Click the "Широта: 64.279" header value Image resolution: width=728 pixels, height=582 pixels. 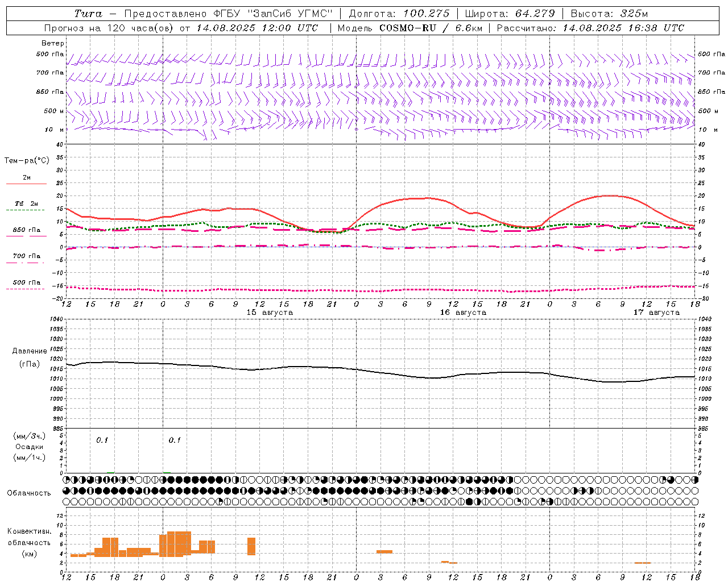coord(510,14)
